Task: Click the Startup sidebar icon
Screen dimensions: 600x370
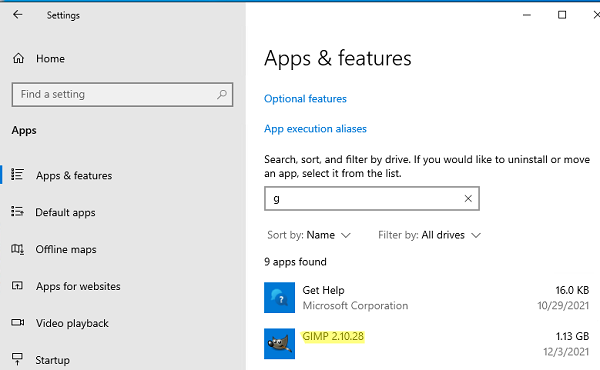Action: coord(17,359)
